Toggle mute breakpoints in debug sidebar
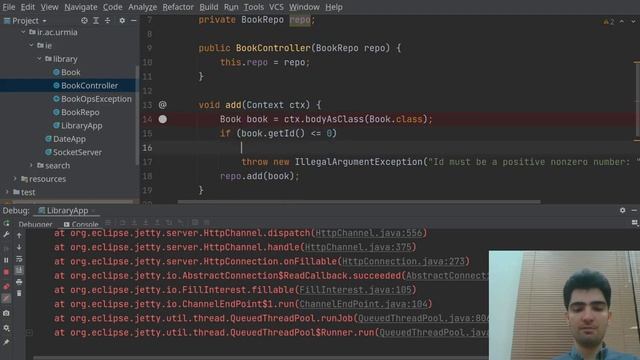The image size is (640, 360). click(6, 299)
